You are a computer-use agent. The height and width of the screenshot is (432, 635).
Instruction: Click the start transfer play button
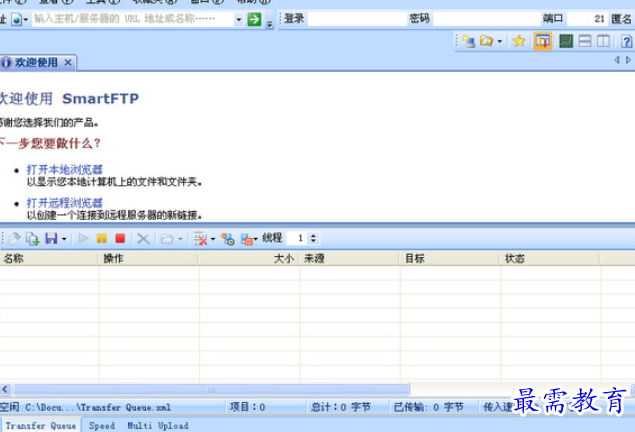83,238
